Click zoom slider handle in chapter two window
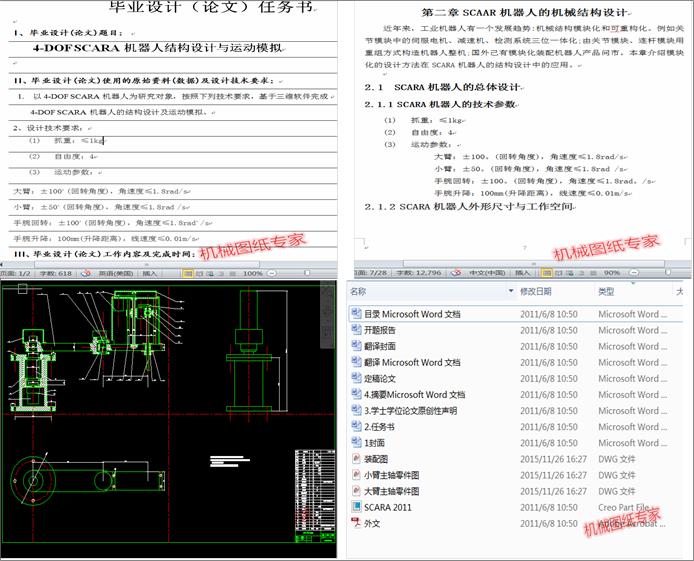694x561 pixels. click(668, 273)
